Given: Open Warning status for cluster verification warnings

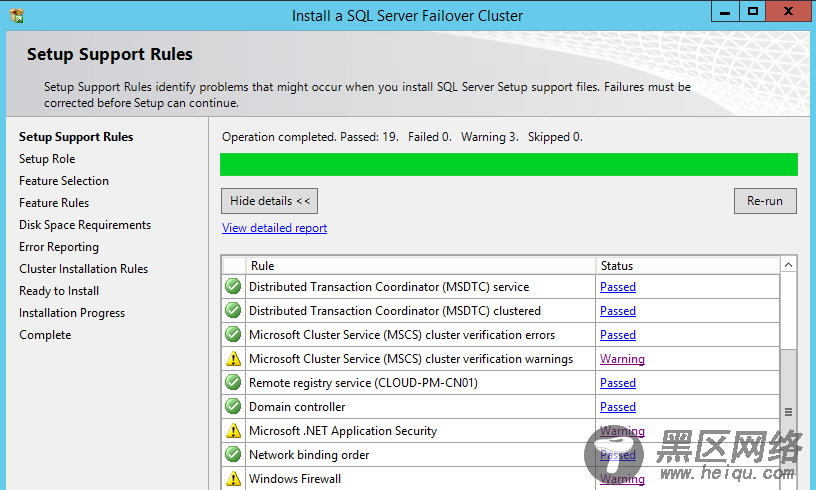Looking at the screenshot, I should (622, 359).
